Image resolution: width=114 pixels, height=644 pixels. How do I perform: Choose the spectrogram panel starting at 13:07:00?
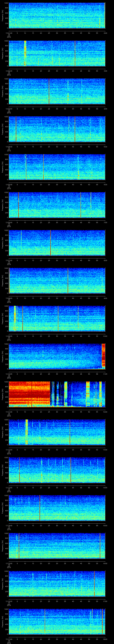point(57,243)
